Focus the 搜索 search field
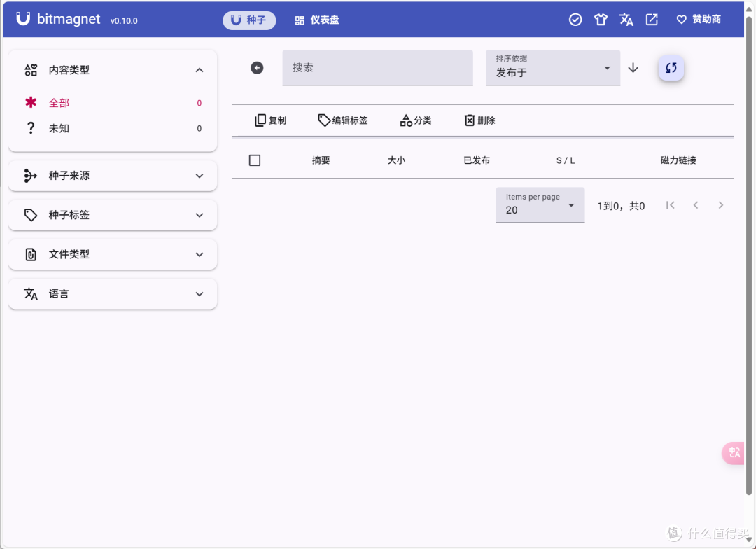The height and width of the screenshot is (549, 756). (x=377, y=67)
